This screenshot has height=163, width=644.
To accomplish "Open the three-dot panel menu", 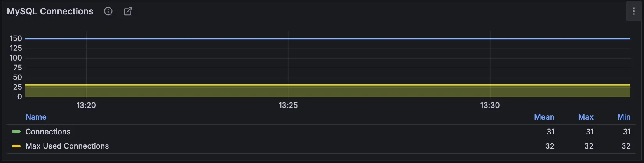I will 634,11.
